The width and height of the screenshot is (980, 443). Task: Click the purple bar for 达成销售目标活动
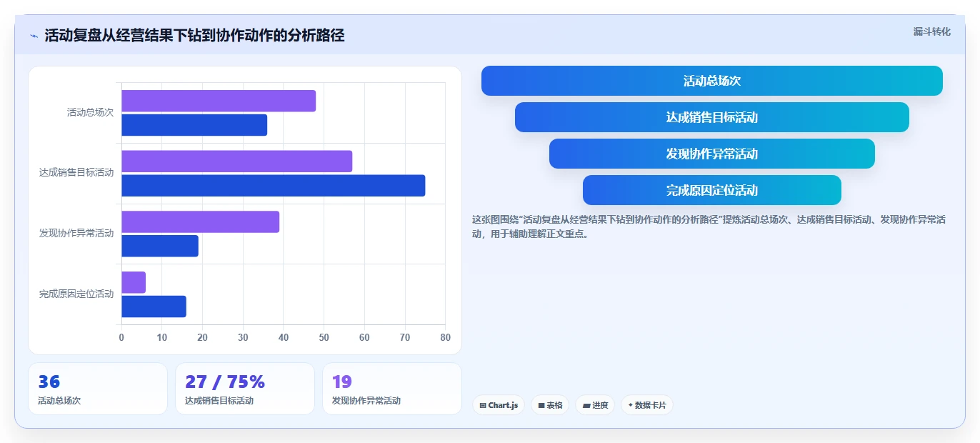(x=236, y=161)
